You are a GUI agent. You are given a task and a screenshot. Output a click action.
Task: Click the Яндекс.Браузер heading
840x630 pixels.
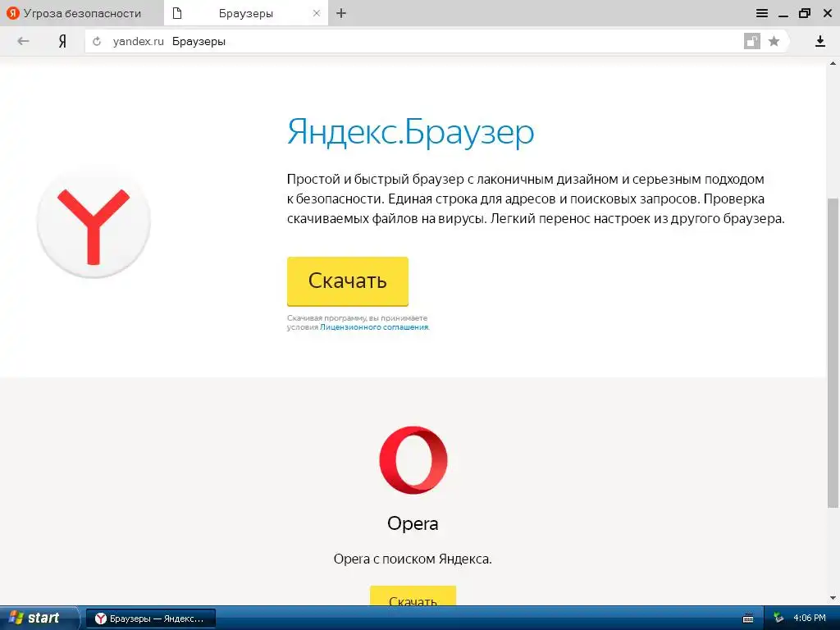pos(410,132)
